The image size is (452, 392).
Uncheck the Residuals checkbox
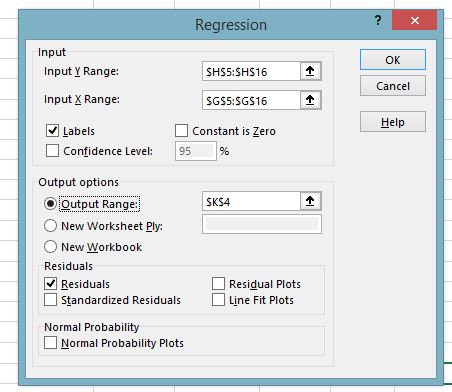point(50,284)
